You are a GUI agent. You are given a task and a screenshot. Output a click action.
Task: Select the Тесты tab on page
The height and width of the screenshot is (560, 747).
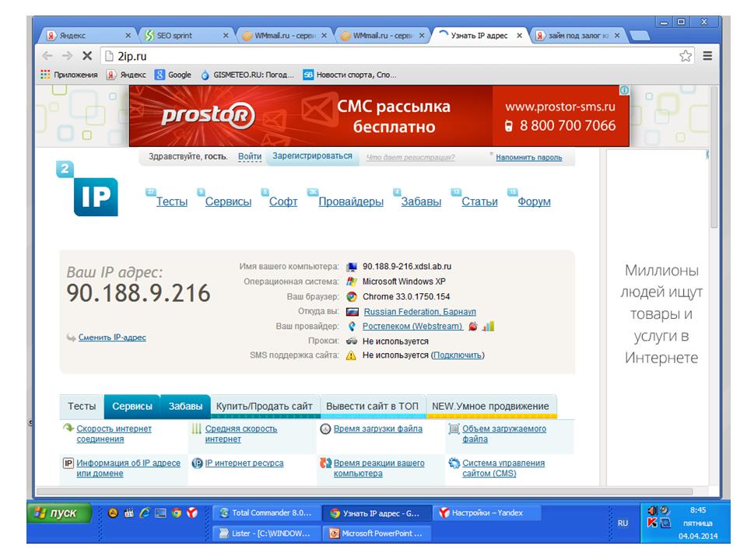[x=82, y=406]
